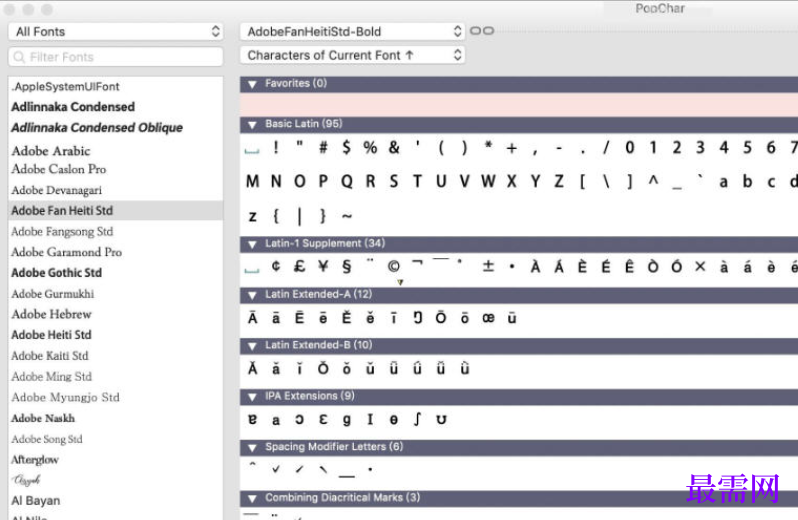
Task: Pick the pound sterling £ character
Action: tap(299, 266)
